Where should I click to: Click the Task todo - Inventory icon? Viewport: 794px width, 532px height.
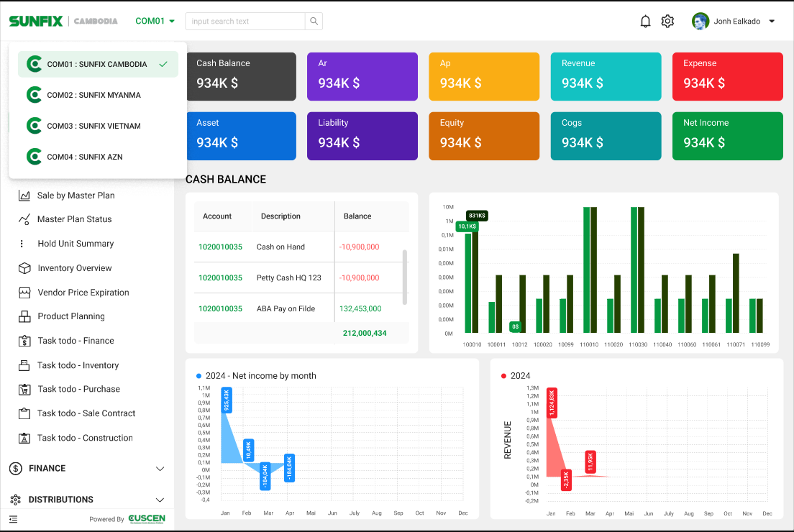click(24, 365)
